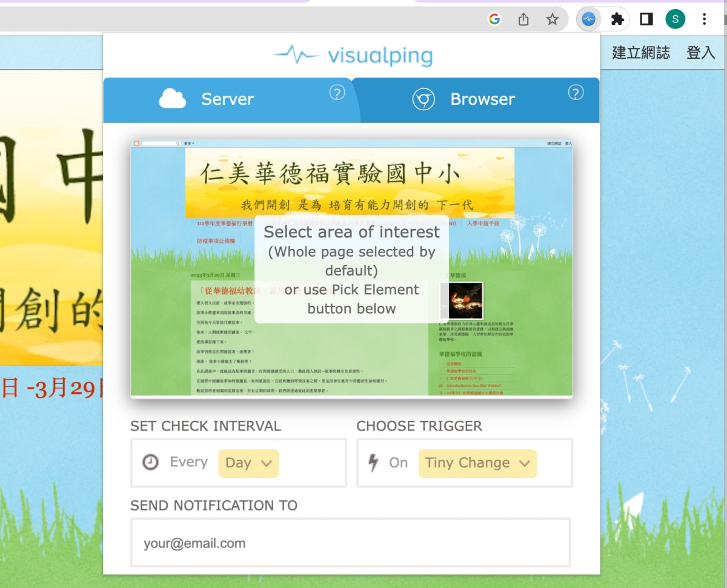Click the 'SET CHECK INTERVAL' label

[x=205, y=426]
